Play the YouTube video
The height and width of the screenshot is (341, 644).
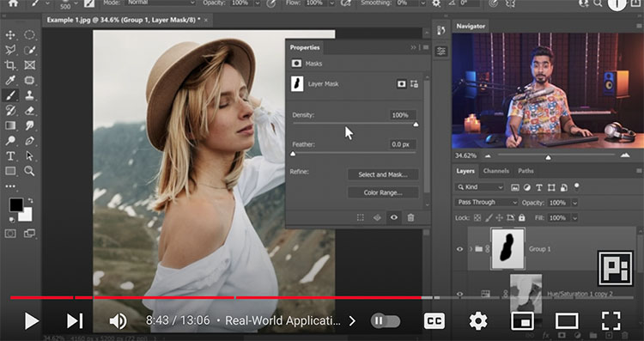point(31,321)
